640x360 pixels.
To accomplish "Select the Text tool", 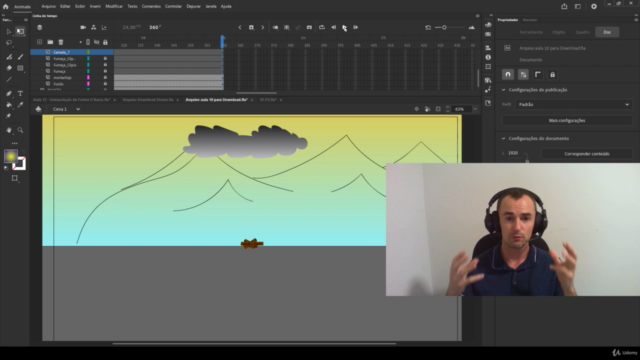I will 20,93.
